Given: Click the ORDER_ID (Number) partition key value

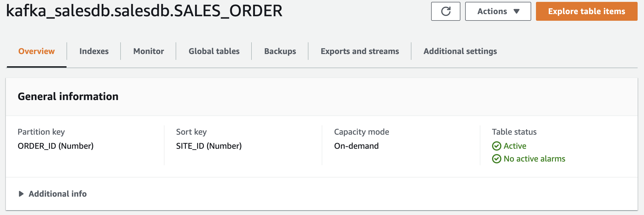Looking at the screenshot, I should tap(56, 146).
